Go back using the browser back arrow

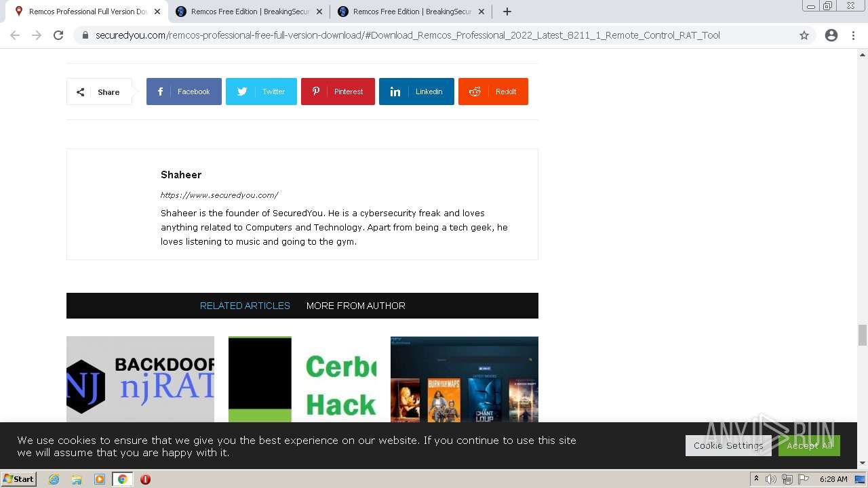click(15, 35)
